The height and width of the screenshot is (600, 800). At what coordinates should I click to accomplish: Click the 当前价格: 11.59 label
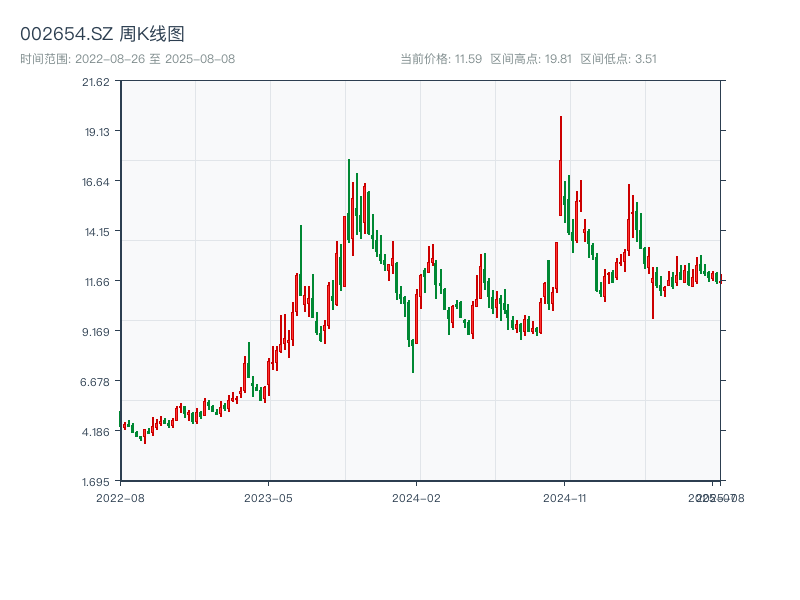click(441, 59)
